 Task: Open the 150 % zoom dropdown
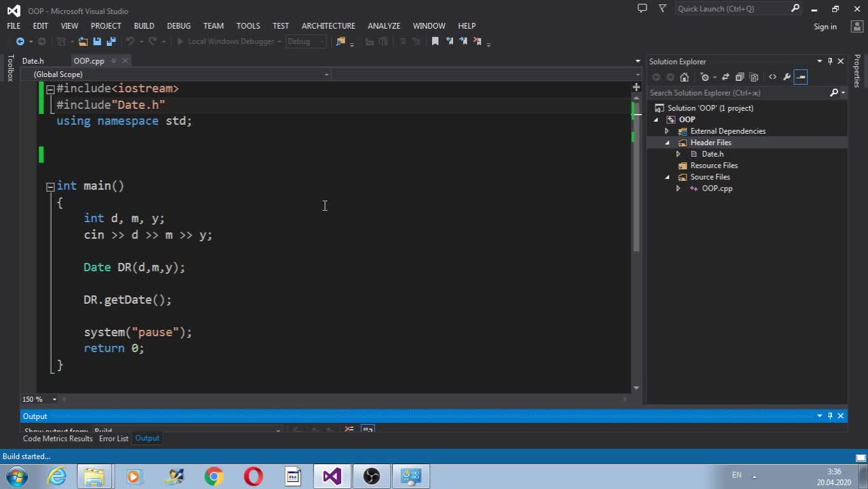click(54, 399)
